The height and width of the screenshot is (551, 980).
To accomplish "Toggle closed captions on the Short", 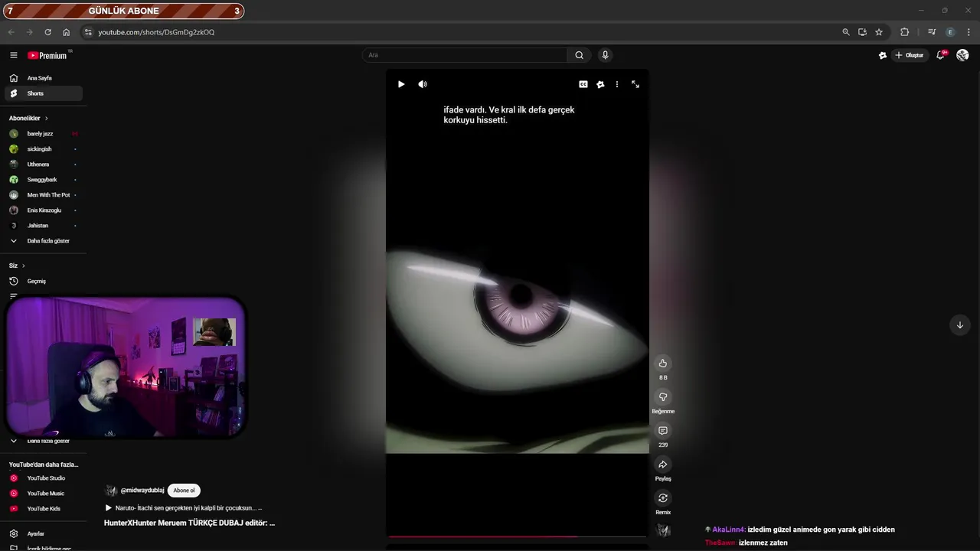I will 583,84.
